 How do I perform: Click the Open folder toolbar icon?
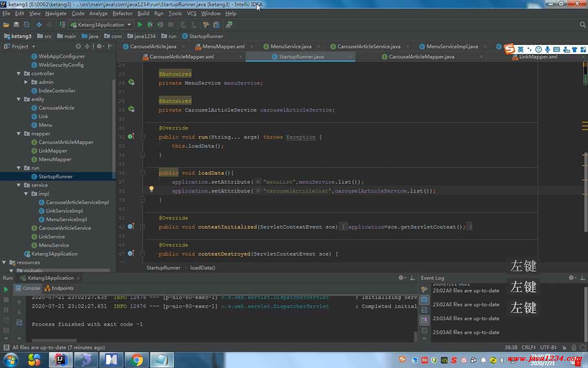coord(6,25)
